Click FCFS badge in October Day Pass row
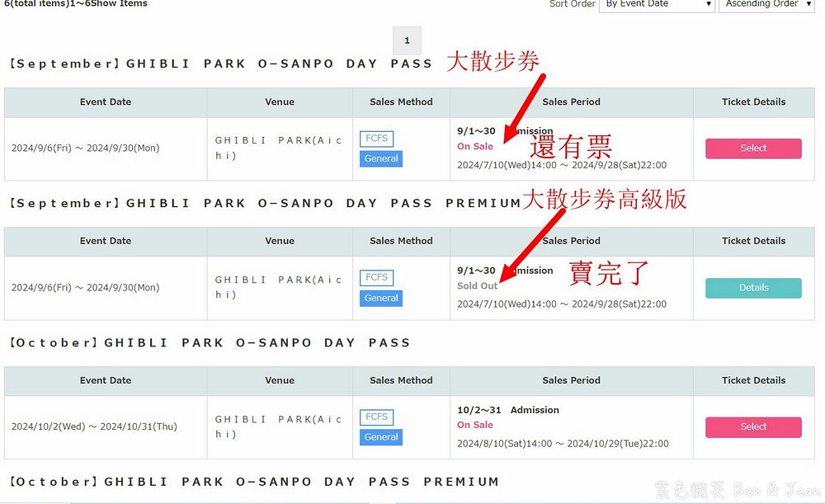 coord(376,417)
